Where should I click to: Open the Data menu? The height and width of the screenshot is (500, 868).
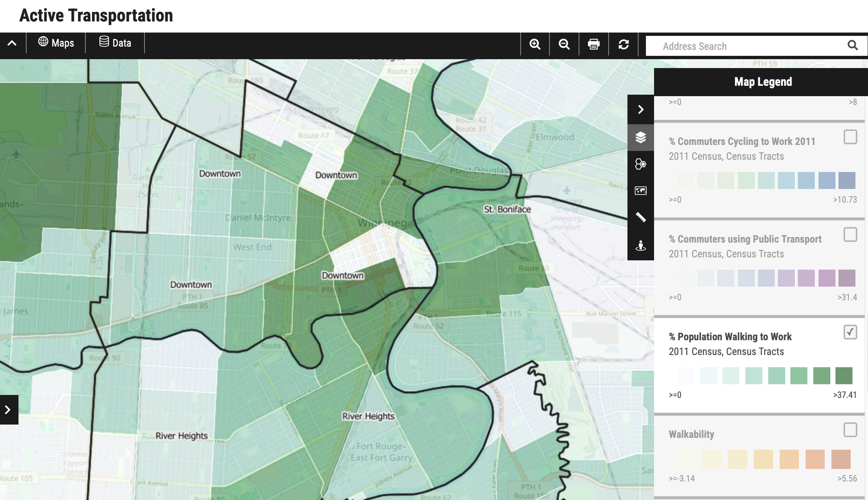point(115,43)
